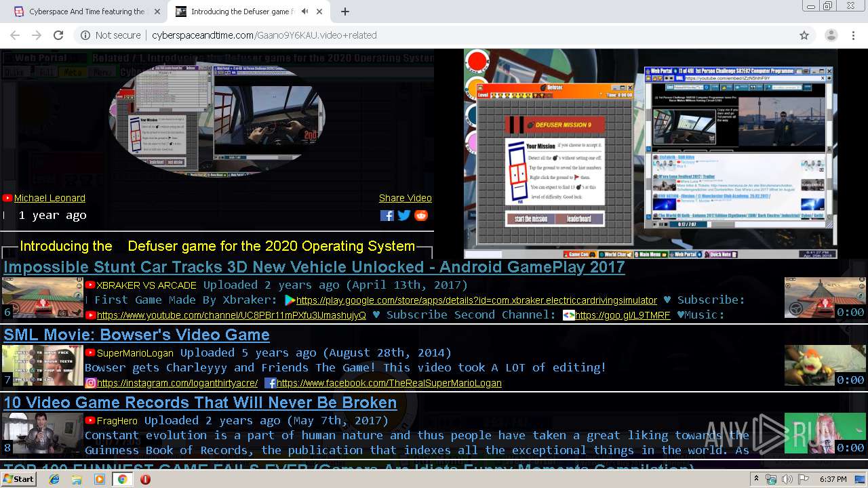Open the FragHero thumbnail numbered 8
This screenshot has height=488, width=868.
pyautogui.click(x=42, y=433)
